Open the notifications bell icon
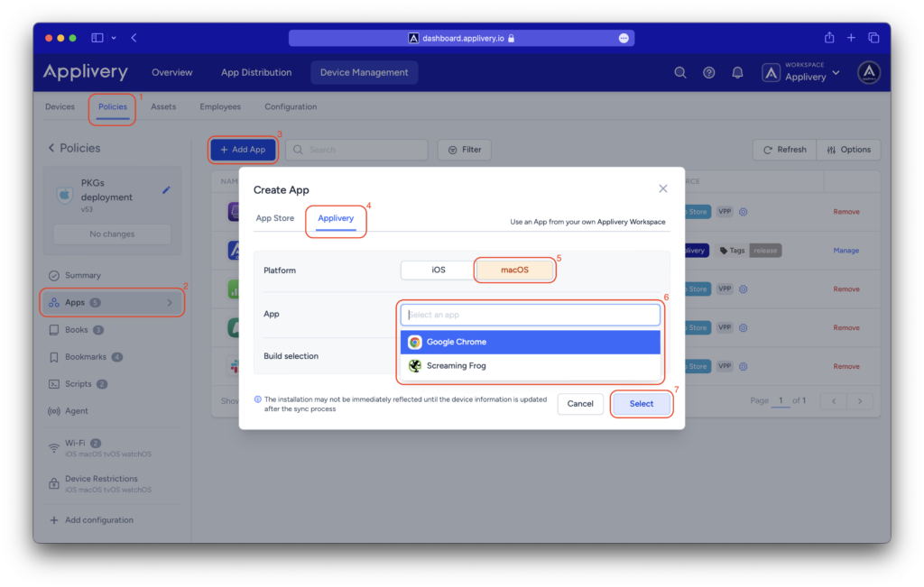The height and width of the screenshot is (587, 924). point(737,72)
